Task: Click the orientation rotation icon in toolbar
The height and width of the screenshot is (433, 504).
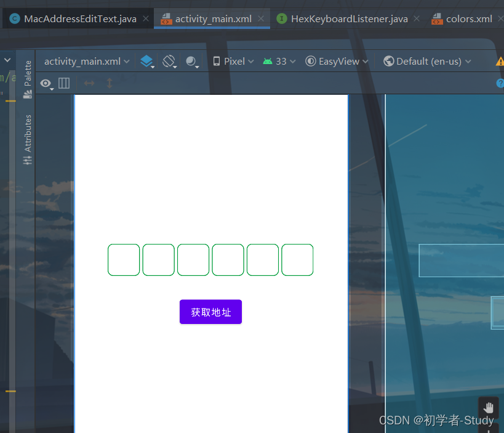Action: coord(167,61)
